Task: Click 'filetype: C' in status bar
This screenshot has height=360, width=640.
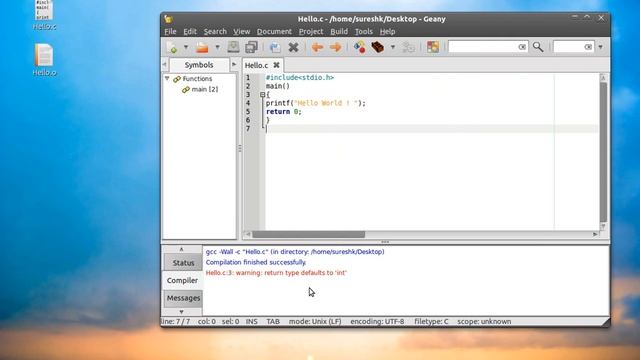Action: pyautogui.click(x=431, y=322)
